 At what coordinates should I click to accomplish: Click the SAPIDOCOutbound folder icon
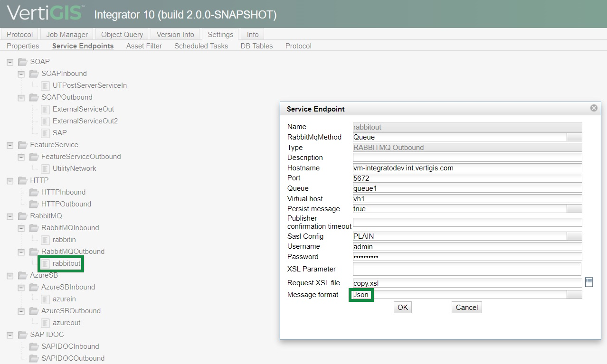[x=34, y=358]
